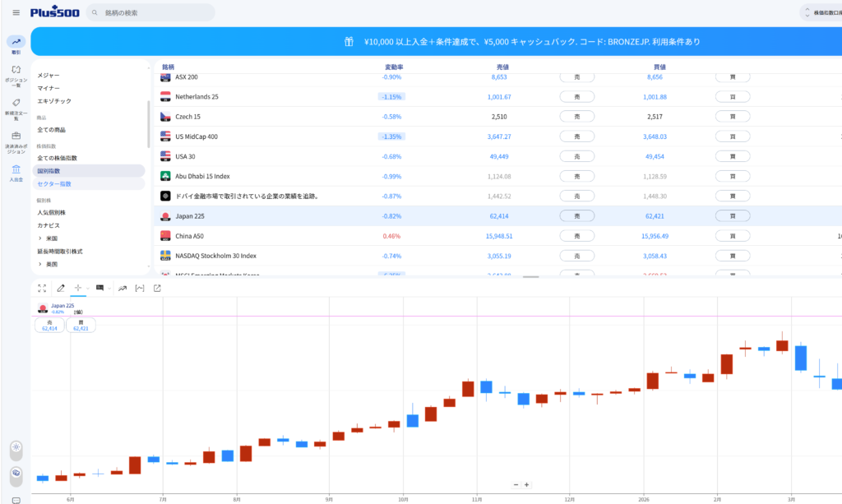The image size is (842, 504).
Task: Select セクター指数 category
Action: [x=89, y=183]
